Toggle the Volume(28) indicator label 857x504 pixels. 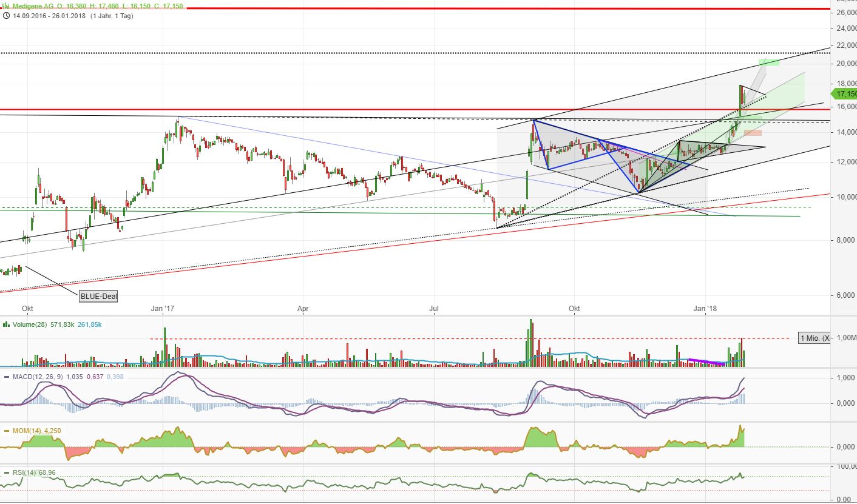tap(29, 324)
